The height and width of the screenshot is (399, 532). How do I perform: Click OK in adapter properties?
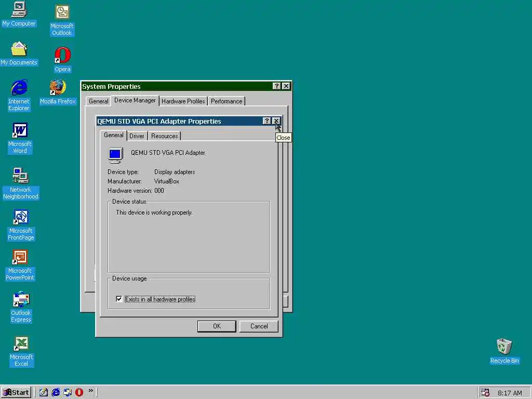tap(217, 326)
